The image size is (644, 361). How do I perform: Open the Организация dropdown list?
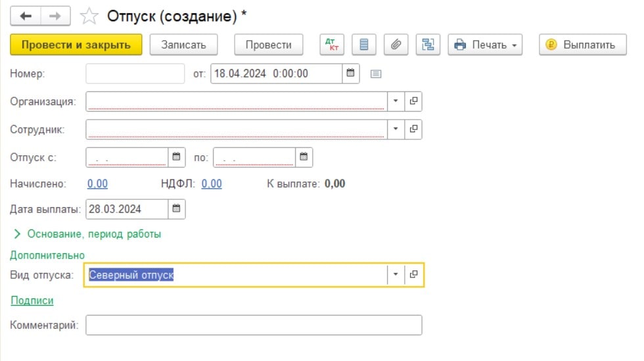pos(396,101)
